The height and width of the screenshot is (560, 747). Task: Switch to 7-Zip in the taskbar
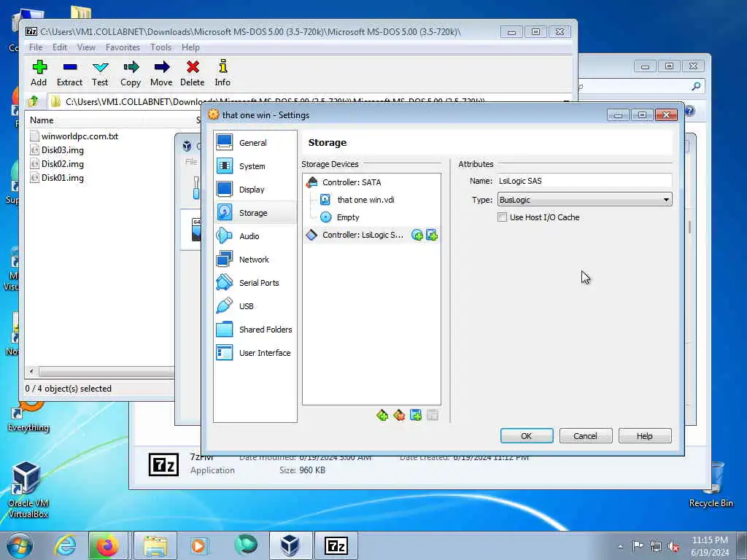tap(336, 545)
